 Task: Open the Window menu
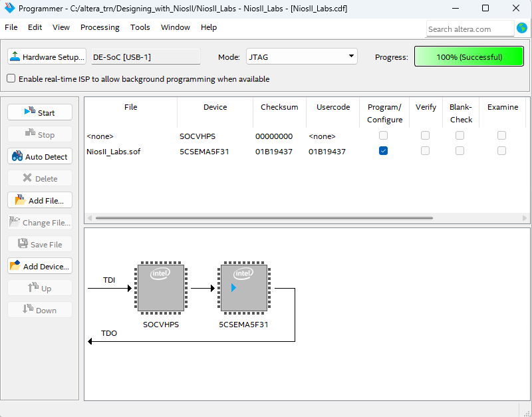click(x=176, y=27)
